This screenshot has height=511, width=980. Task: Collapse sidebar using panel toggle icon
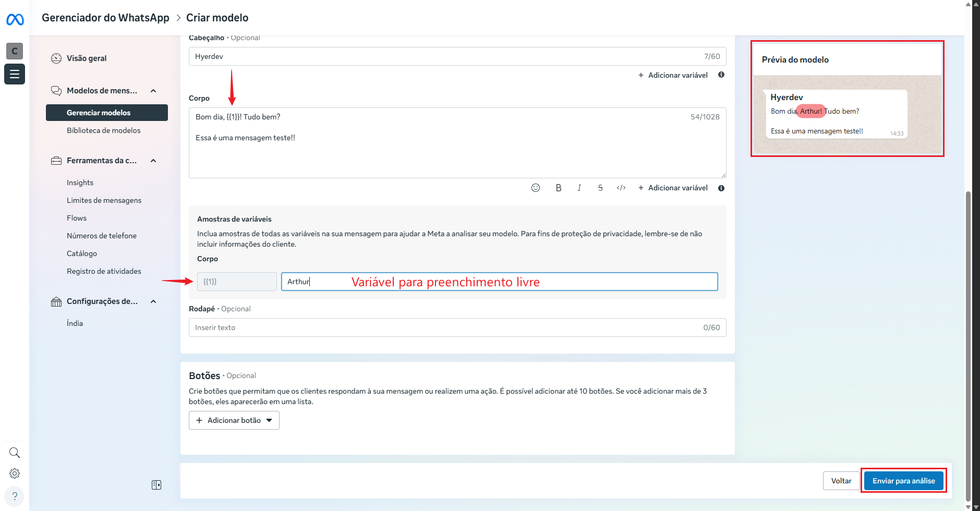pos(156,485)
